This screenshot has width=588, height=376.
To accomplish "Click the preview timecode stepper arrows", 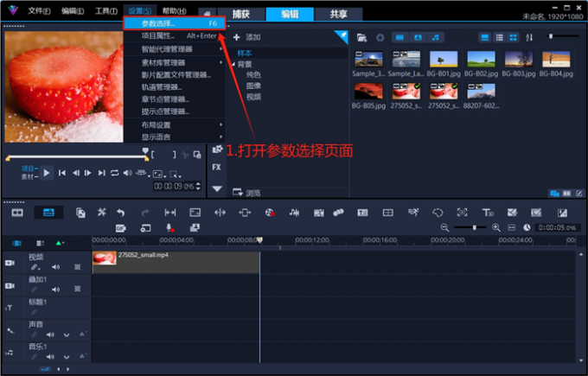I will [198, 186].
